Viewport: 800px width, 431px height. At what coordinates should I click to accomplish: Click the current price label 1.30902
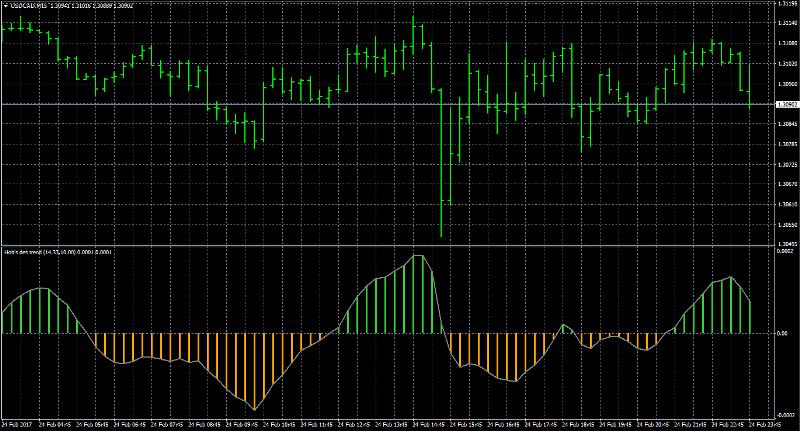click(786, 105)
